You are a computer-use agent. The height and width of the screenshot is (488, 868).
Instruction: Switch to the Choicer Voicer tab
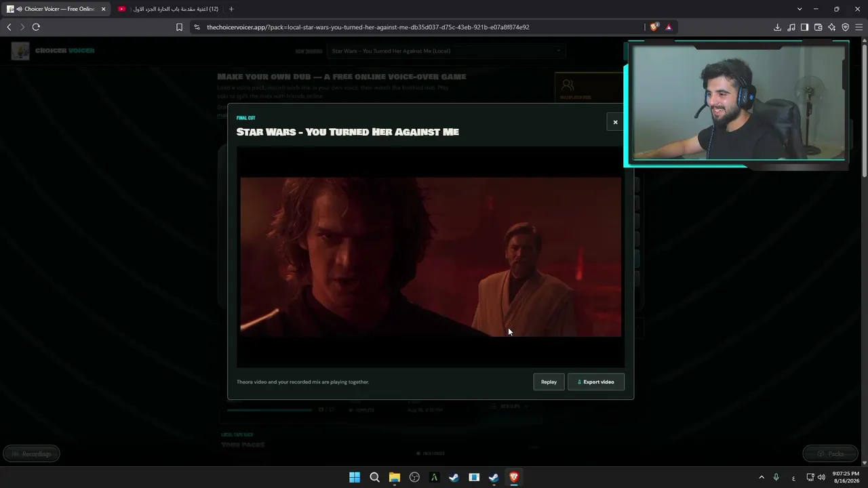tap(55, 9)
